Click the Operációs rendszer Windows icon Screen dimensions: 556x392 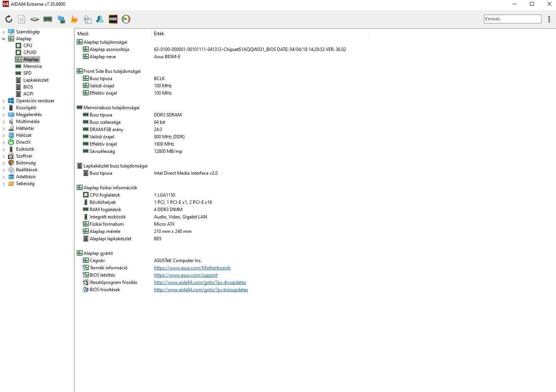11,101
